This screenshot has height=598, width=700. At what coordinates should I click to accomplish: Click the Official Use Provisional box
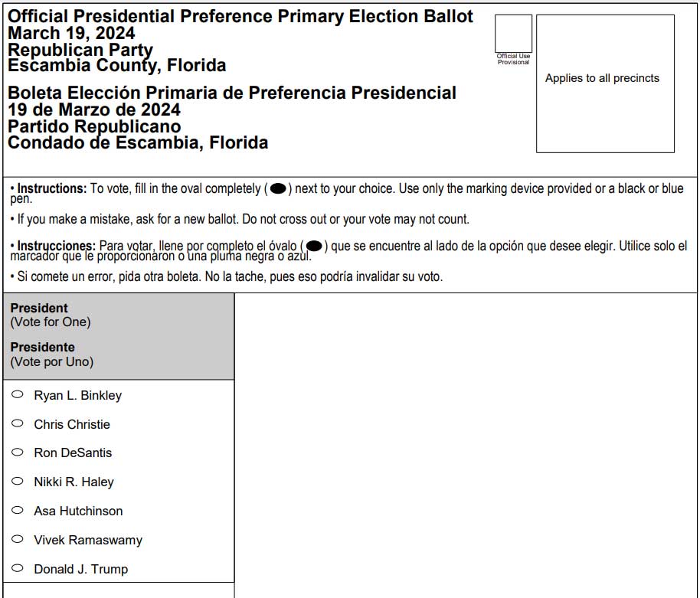coord(513,34)
